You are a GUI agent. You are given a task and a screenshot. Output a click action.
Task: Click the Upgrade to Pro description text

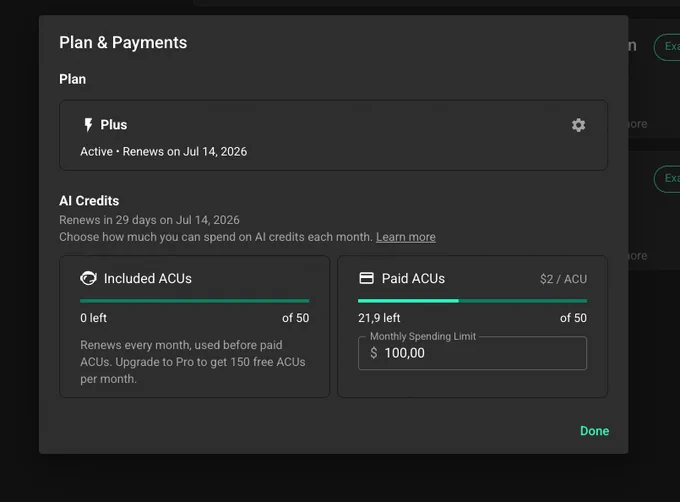tap(193, 362)
